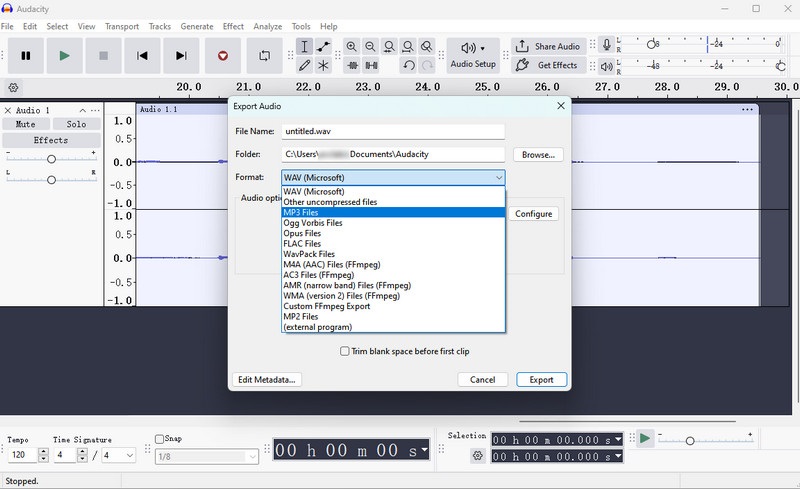Click the speaker playback meter icon
The image size is (800, 489).
point(606,66)
